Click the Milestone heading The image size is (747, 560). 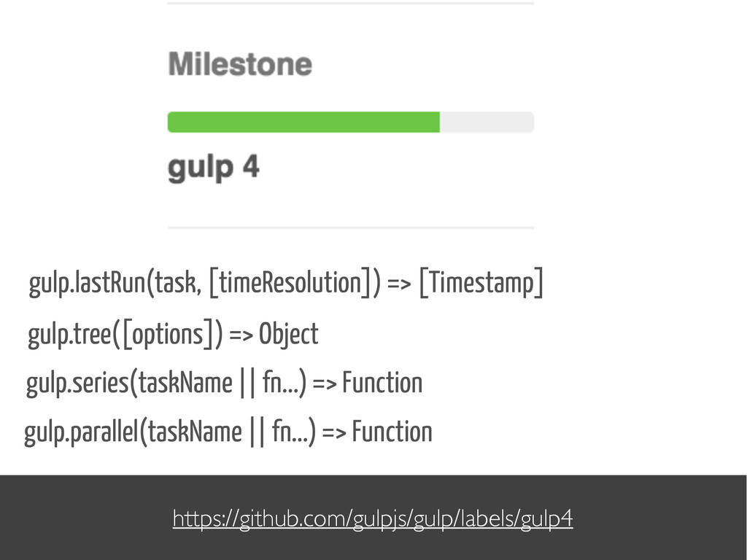(240, 64)
